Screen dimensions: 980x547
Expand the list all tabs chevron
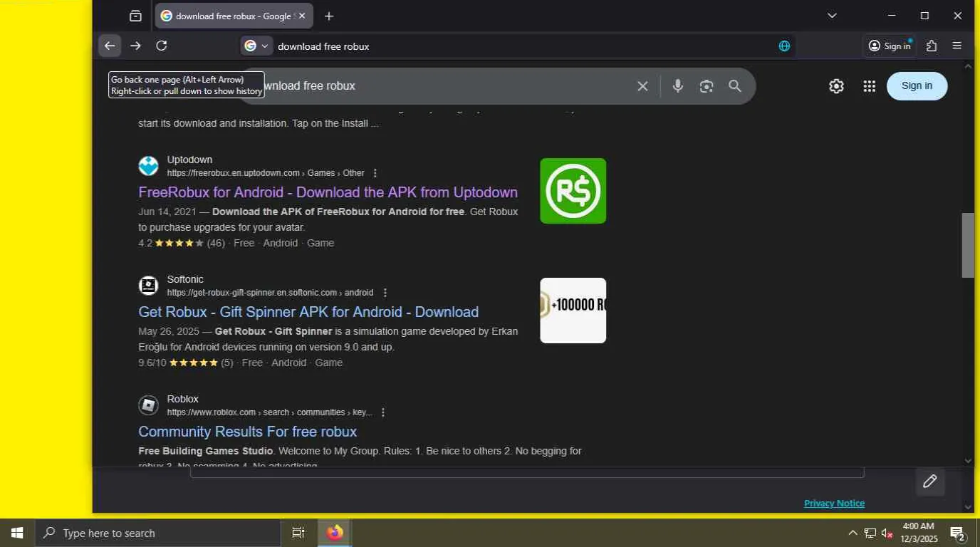[x=832, y=16]
